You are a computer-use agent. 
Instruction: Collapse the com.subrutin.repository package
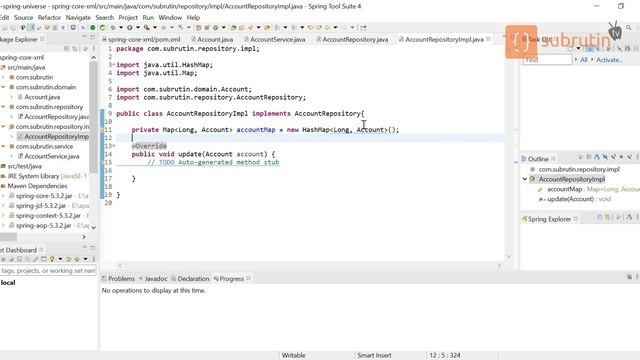pyautogui.click(x=3, y=107)
